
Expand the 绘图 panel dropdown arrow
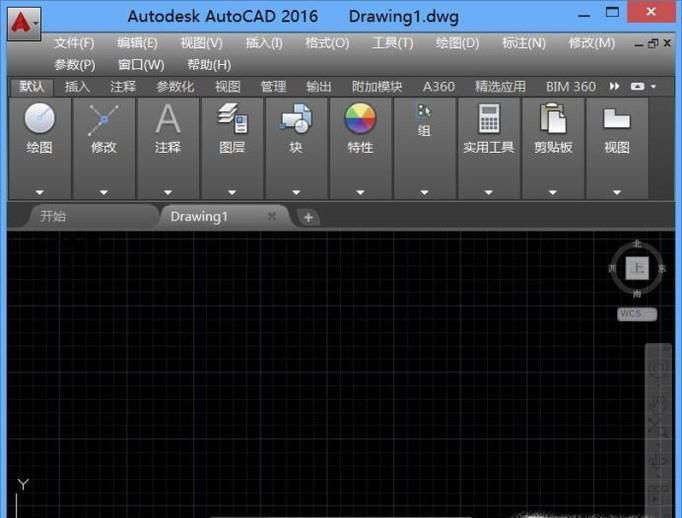coord(40,192)
